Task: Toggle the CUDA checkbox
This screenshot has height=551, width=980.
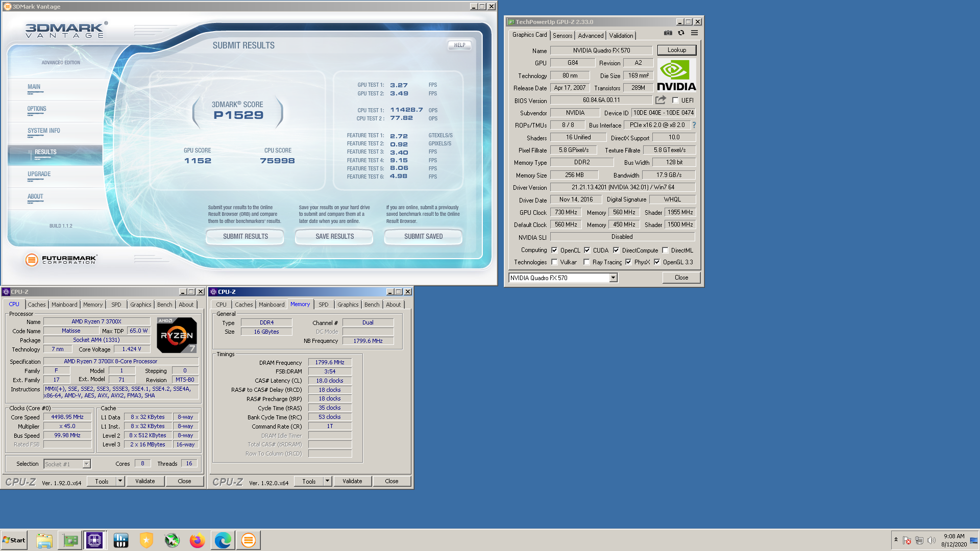Action: click(x=587, y=251)
